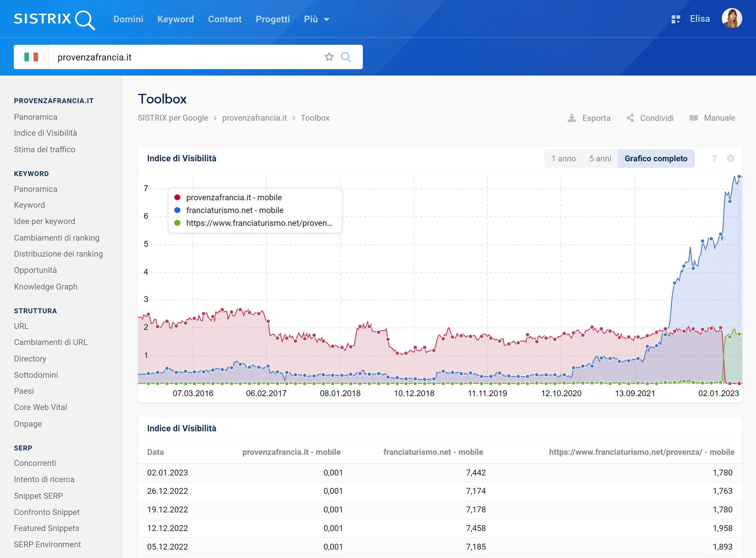Open Cambiamenti di URL
756x558 pixels.
51,342
